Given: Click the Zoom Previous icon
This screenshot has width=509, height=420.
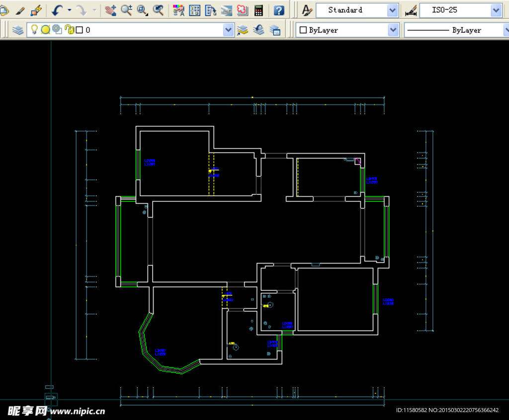Looking at the screenshot, I should pyautogui.click(x=158, y=10).
